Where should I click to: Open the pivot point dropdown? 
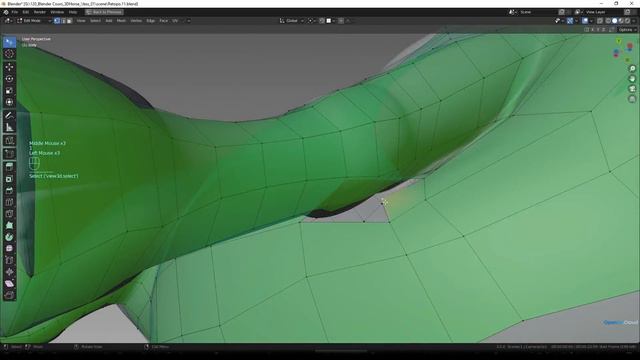pyautogui.click(x=312, y=21)
